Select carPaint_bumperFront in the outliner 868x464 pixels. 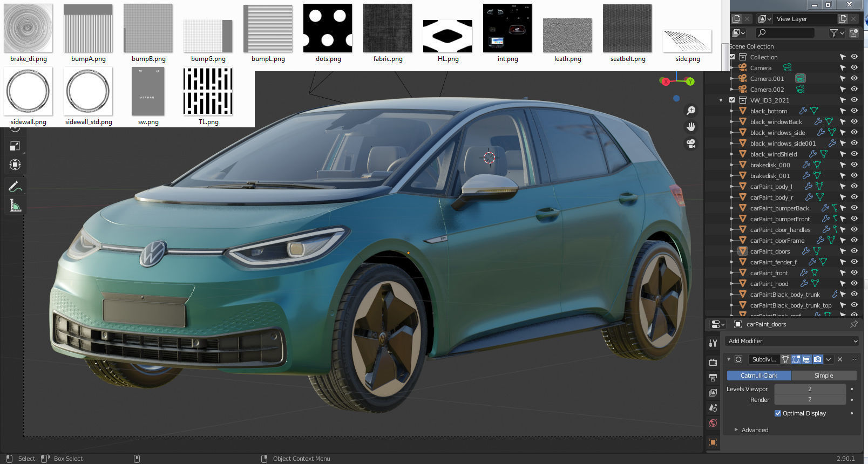point(779,219)
